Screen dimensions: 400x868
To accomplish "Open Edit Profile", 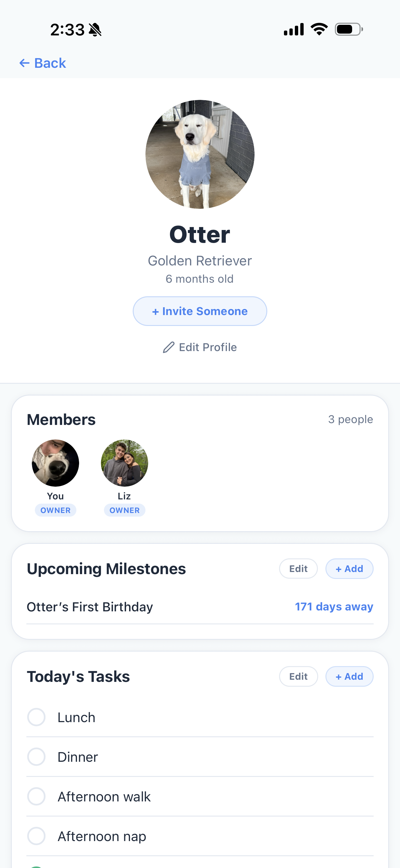I will (200, 347).
